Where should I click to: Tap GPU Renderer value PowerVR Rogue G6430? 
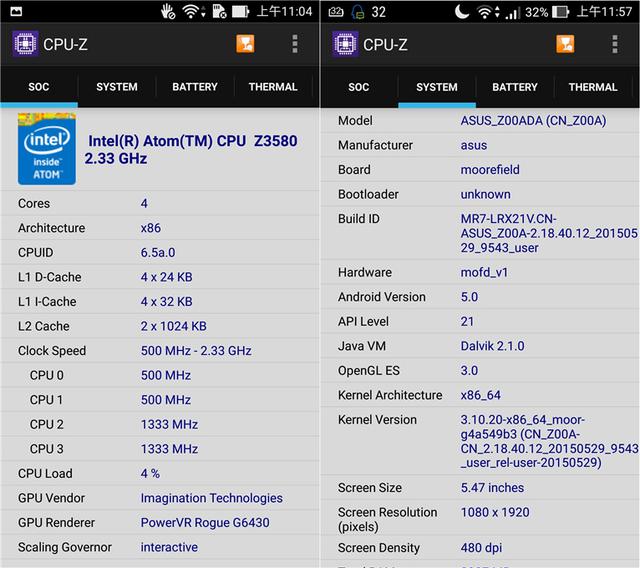[205, 523]
